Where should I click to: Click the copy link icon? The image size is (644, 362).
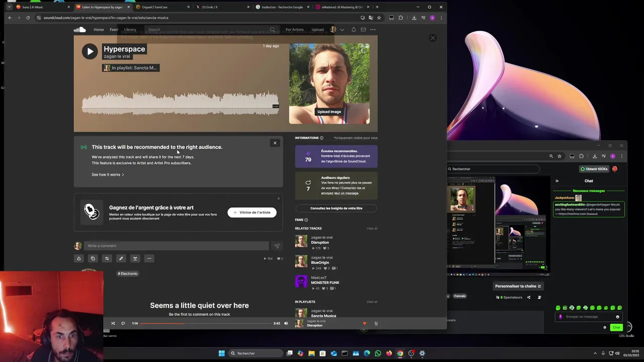click(93, 258)
